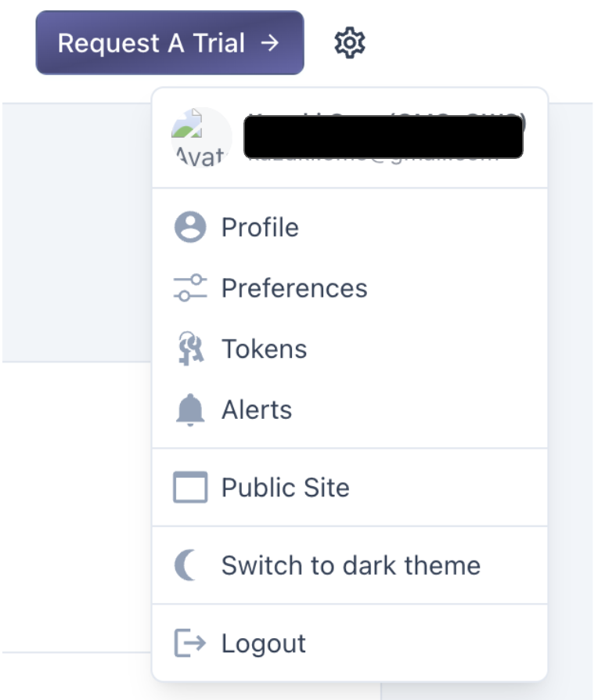The width and height of the screenshot is (598, 700).
Task: Open the Tokens menu item
Action: tap(350, 348)
